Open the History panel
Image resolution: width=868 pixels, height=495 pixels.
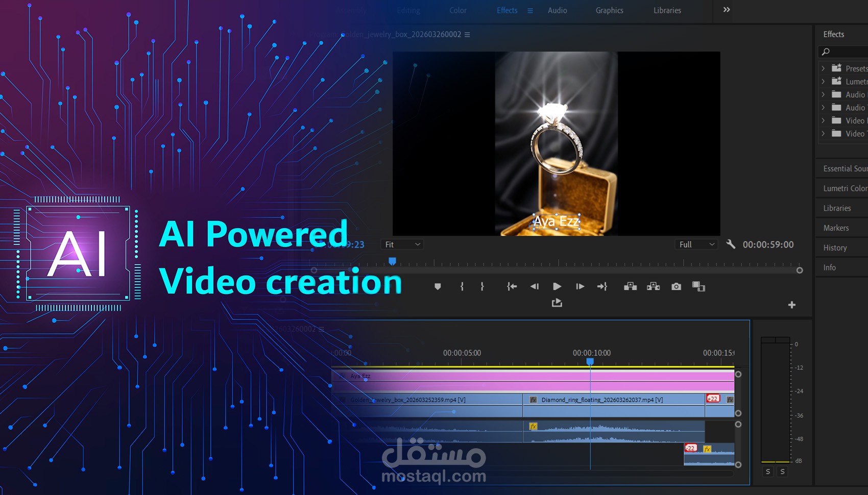(835, 247)
